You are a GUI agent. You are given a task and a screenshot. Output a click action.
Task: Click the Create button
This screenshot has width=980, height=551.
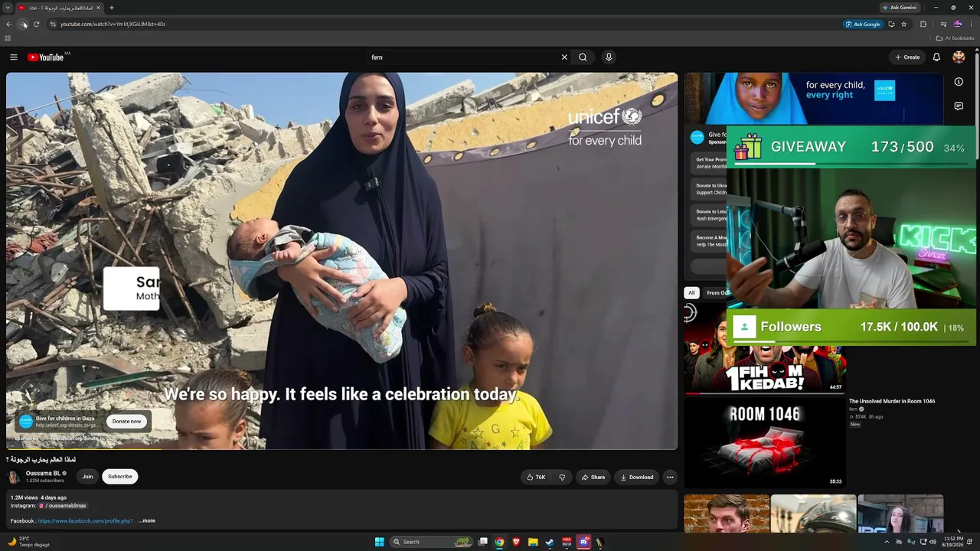coord(907,57)
